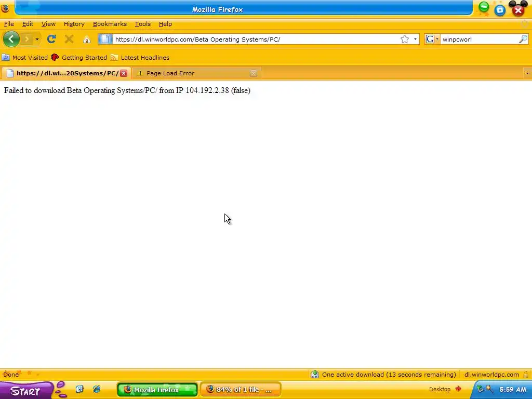Viewport: 532px width, 399px height.
Task: Close the dl.wi...20Systems/PC/ tab
Action: pos(124,73)
